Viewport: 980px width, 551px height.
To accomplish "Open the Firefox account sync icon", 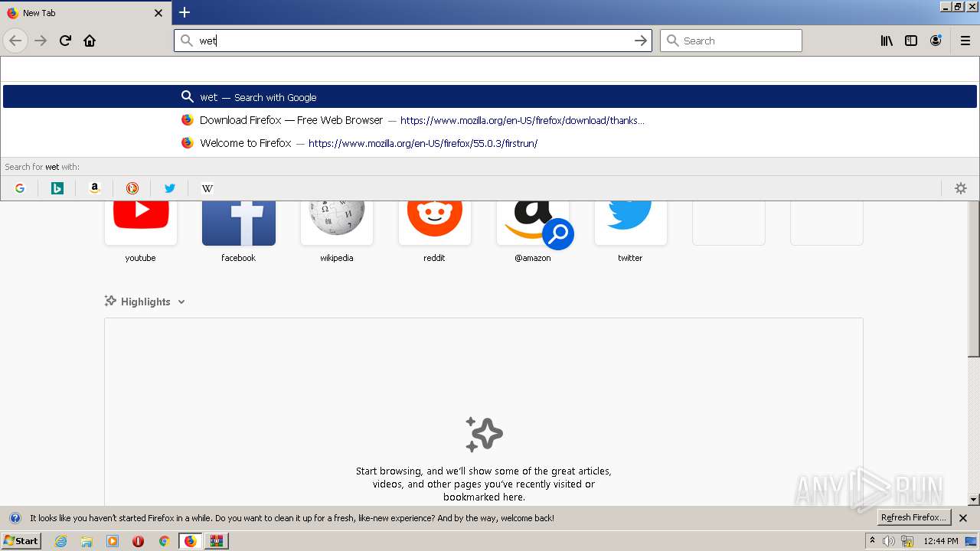I will click(936, 41).
